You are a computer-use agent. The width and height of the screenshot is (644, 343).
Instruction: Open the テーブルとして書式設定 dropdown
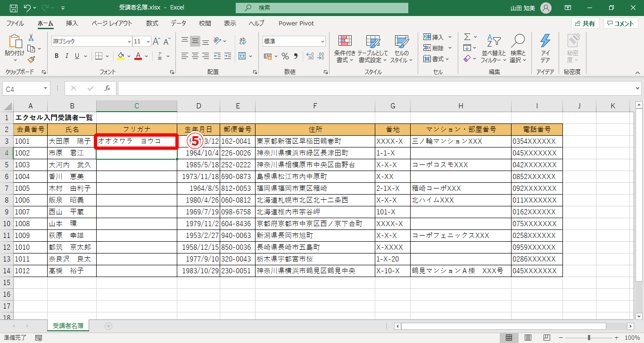tap(372, 49)
